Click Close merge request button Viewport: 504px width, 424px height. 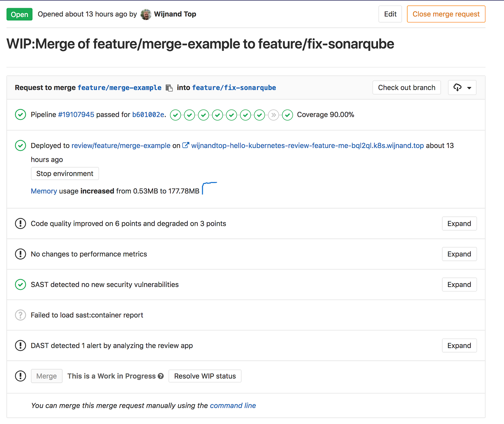(446, 14)
